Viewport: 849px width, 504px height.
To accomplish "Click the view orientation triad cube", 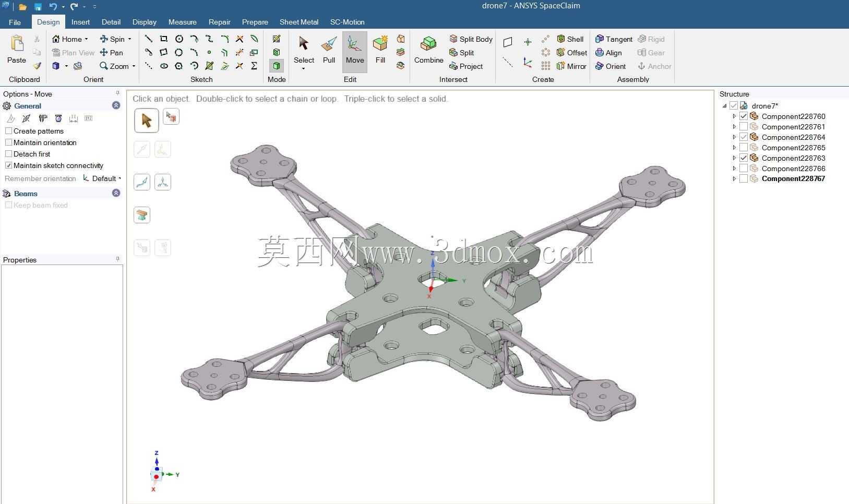I will pyautogui.click(x=157, y=474).
